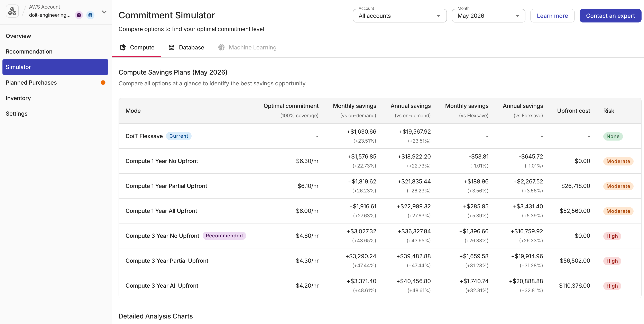Viewport: 644px width, 324px height.
Task: Click the Recommended badge on 3 Year No Upfront
Action: tap(224, 236)
